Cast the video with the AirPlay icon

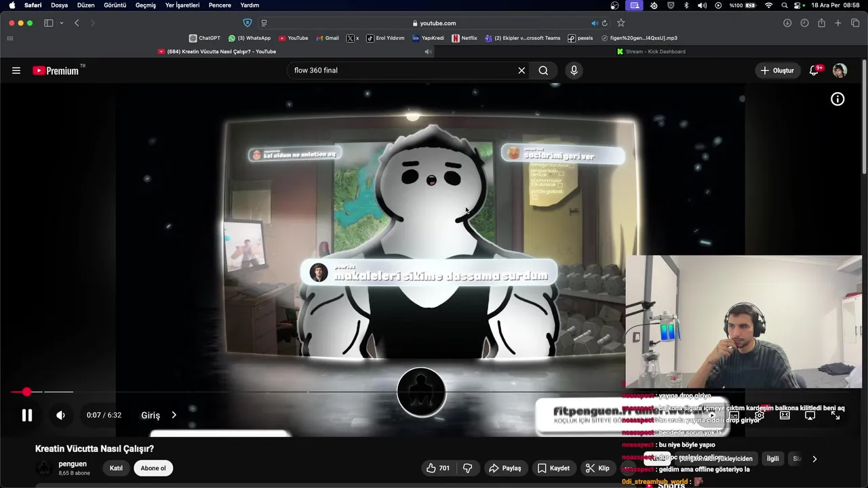[810, 415]
